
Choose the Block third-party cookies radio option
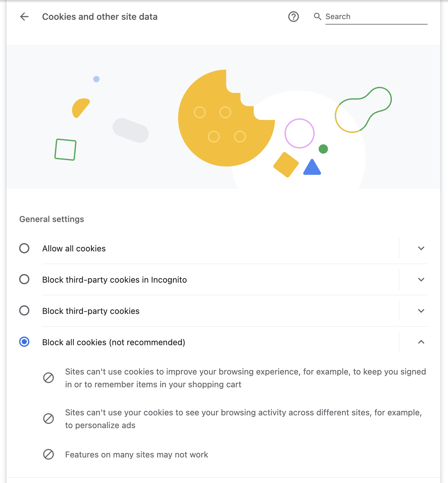coord(24,310)
